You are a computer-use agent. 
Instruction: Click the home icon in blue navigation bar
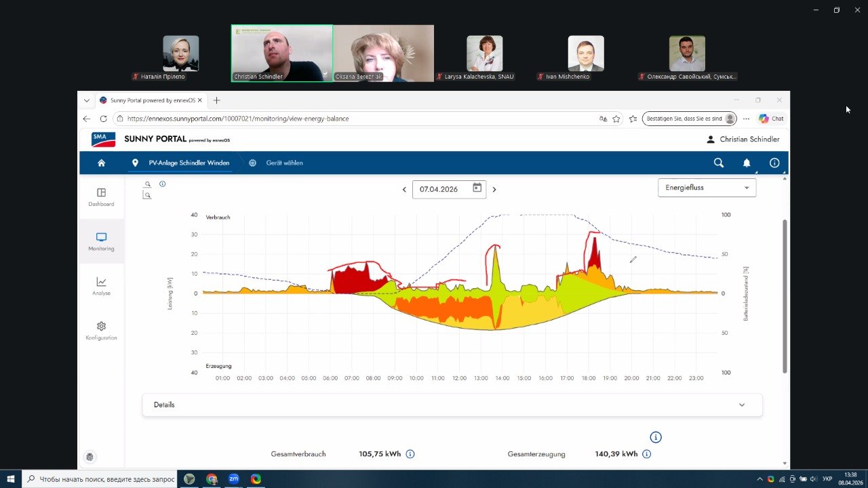pyautogui.click(x=101, y=163)
